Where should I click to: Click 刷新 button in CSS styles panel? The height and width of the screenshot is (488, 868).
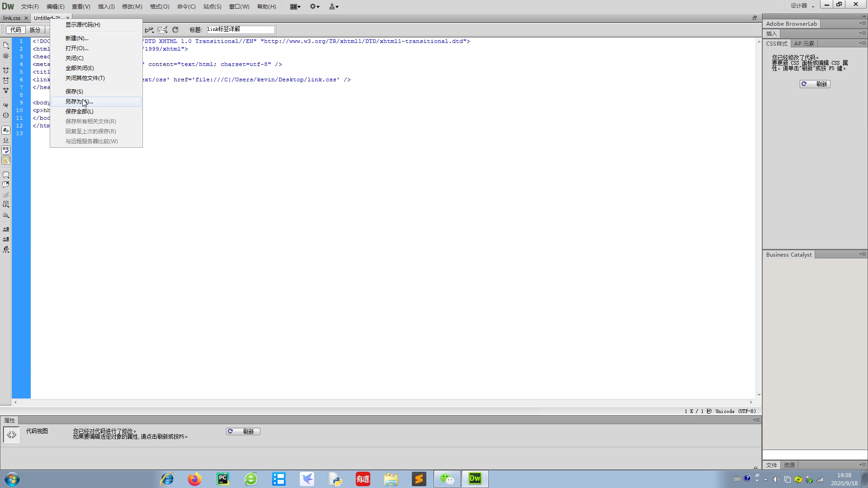tap(815, 84)
